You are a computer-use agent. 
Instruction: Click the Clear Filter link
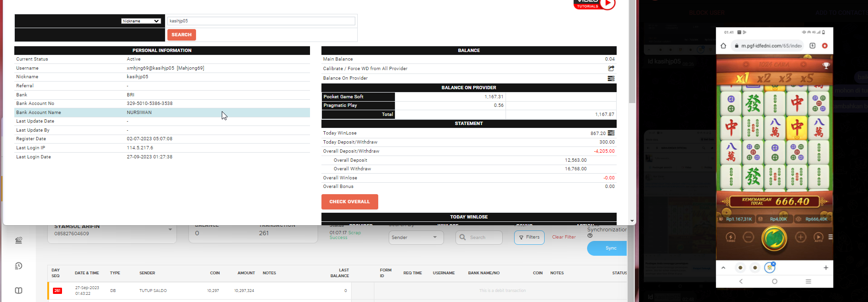[564, 237]
